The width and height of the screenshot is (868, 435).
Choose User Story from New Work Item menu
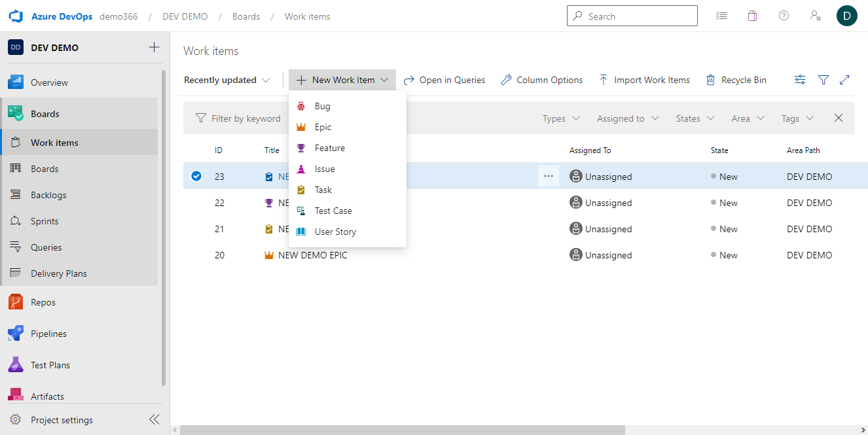tap(348, 232)
